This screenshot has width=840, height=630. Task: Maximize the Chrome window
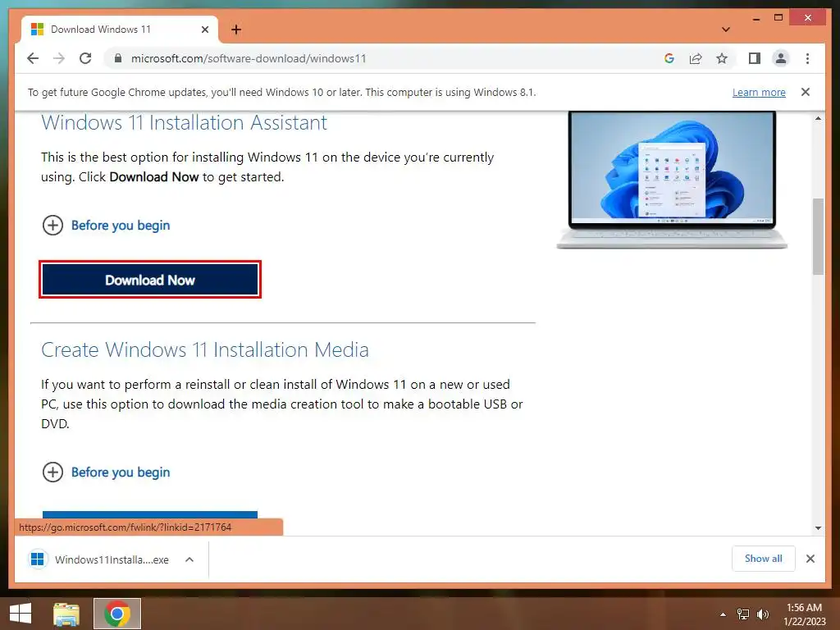[778, 18]
